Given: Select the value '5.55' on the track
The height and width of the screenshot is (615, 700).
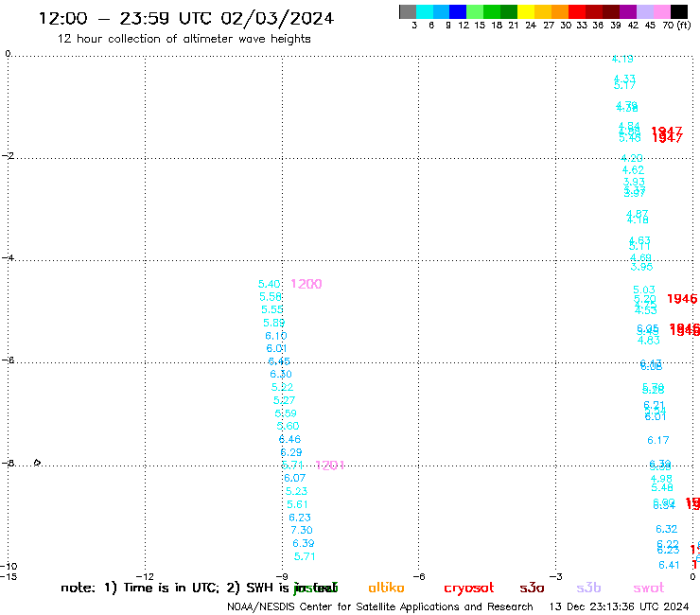Looking at the screenshot, I should pyautogui.click(x=272, y=309).
